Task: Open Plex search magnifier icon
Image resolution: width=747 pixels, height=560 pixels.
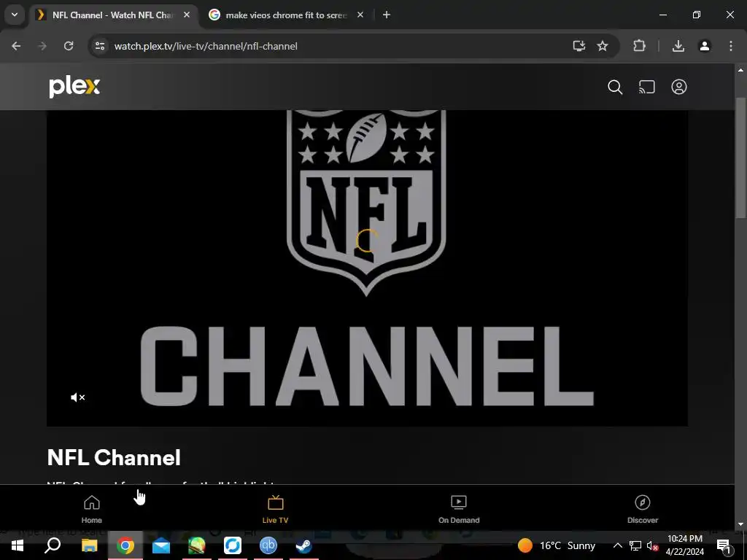Action: pos(615,87)
